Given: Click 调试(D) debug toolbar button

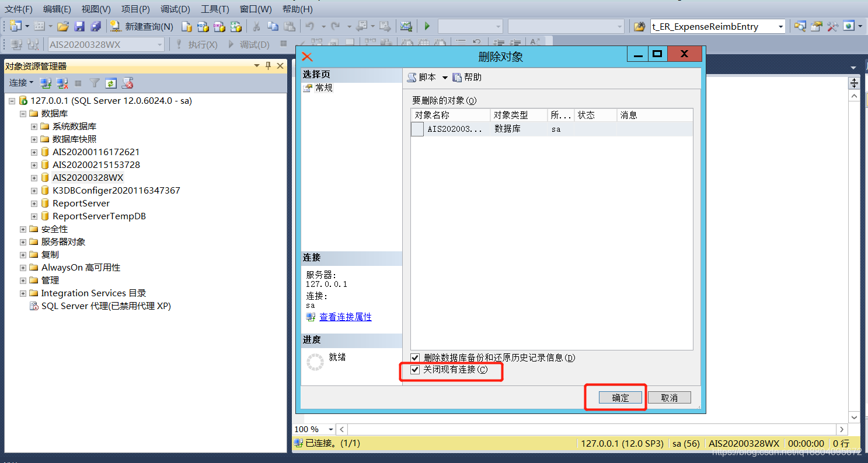Looking at the screenshot, I should pos(249,44).
